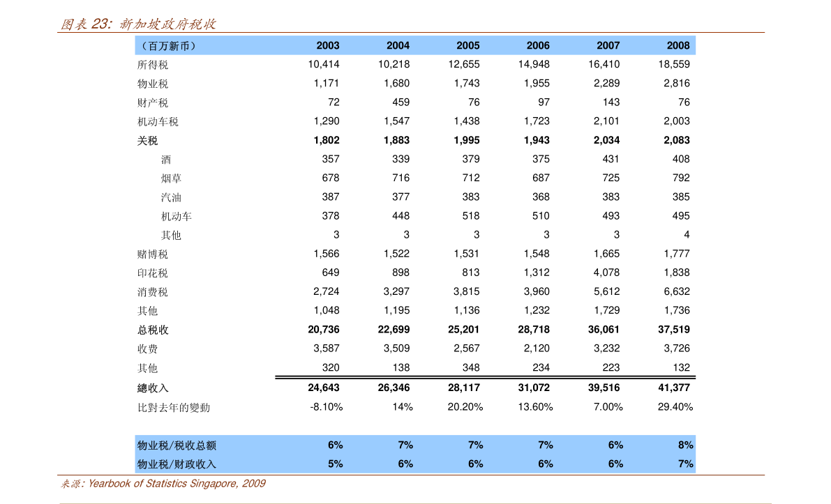The height and width of the screenshot is (504, 831).
Task: Click the value 6,632 in 消费税 row
Action: click(676, 291)
